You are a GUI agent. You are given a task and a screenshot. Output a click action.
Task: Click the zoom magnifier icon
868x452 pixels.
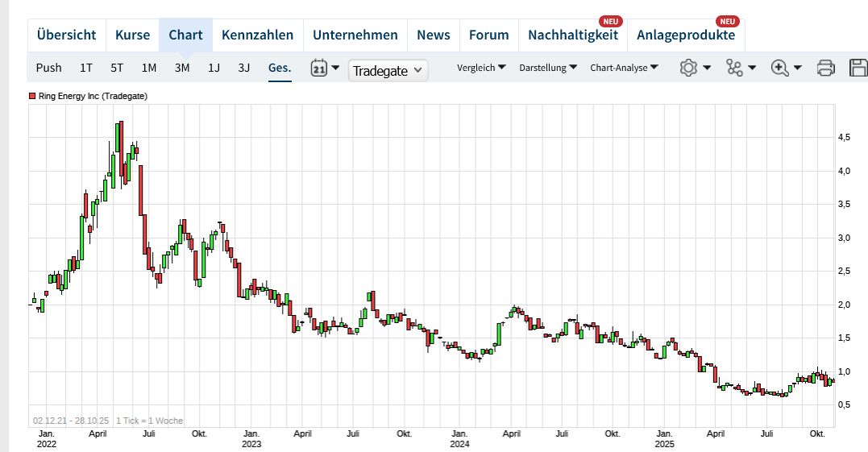click(x=779, y=68)
